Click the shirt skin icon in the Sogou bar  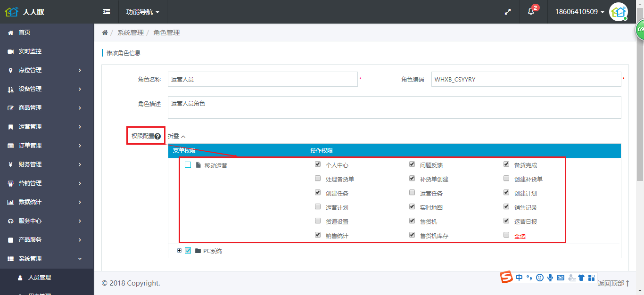click(581, 278)
